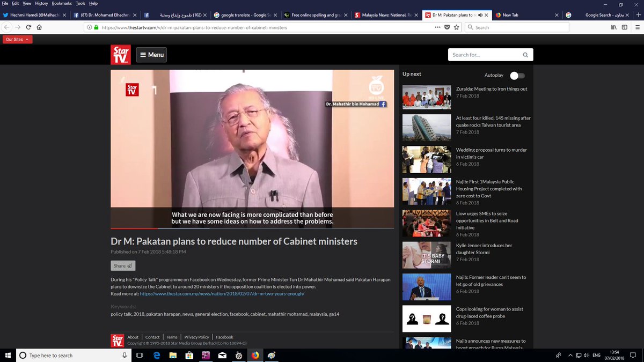Viewport: 644px width, 362px height.
Task: Open the page actions three-dot menu
Action: tap(438, 27)
